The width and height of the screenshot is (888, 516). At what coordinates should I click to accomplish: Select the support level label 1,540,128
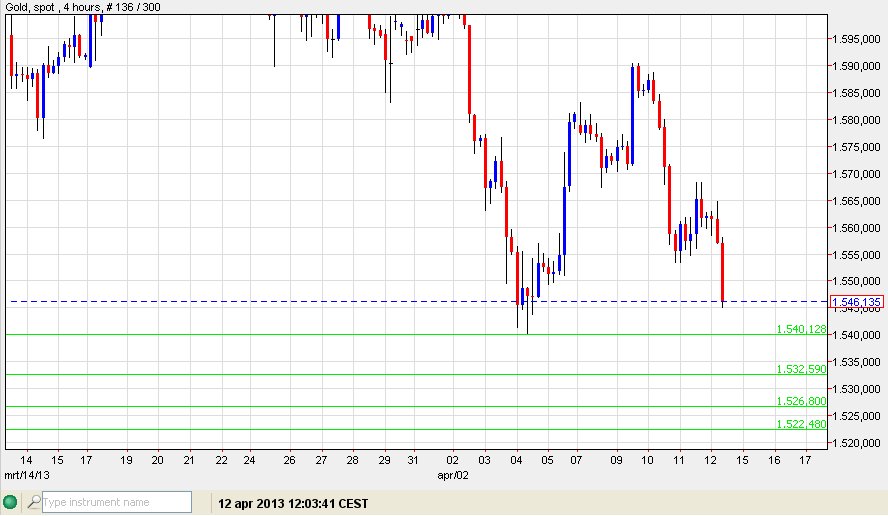(x=801, y=329)
